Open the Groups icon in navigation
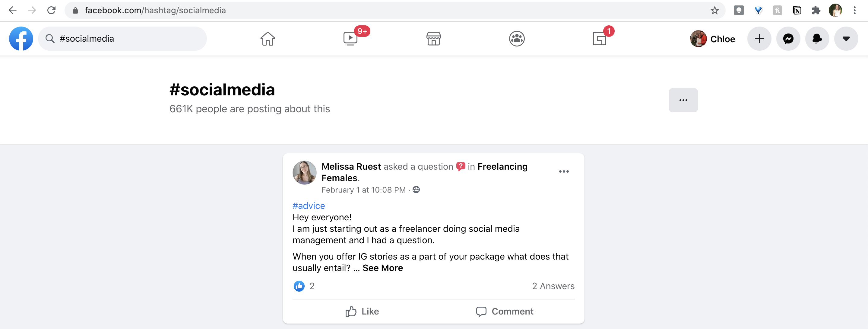The image size is (868, 329). (x=517, y=39)
